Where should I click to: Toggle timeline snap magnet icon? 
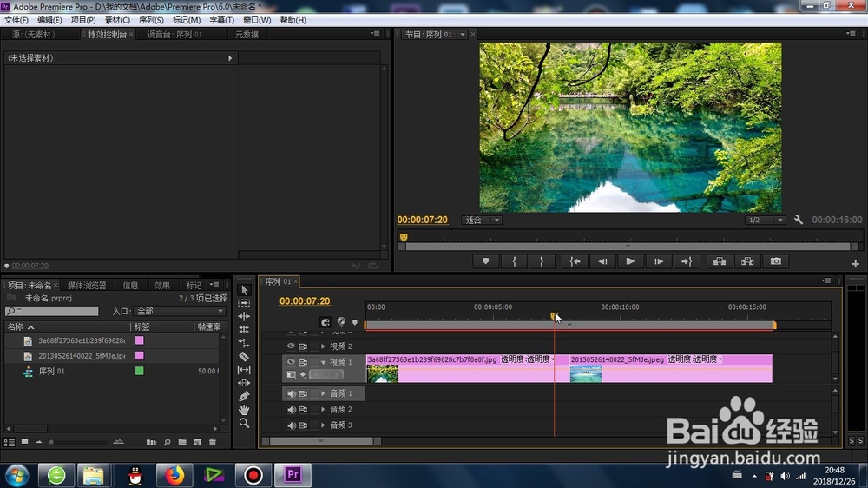pos(325,322)
